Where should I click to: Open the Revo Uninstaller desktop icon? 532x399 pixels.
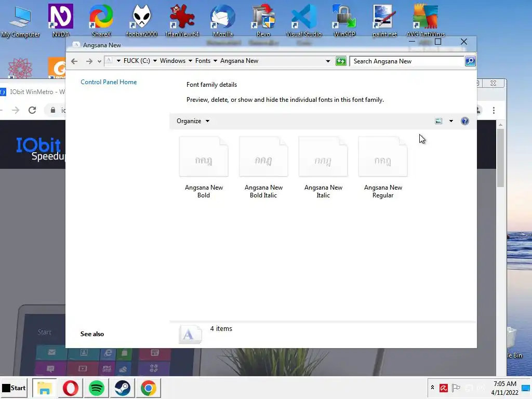[x=263, y=21]
